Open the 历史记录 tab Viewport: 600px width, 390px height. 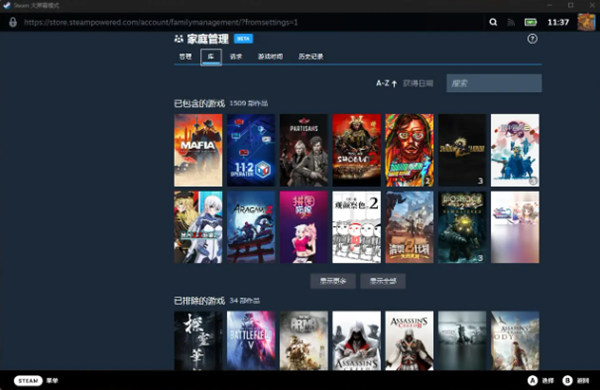(311, 57)
